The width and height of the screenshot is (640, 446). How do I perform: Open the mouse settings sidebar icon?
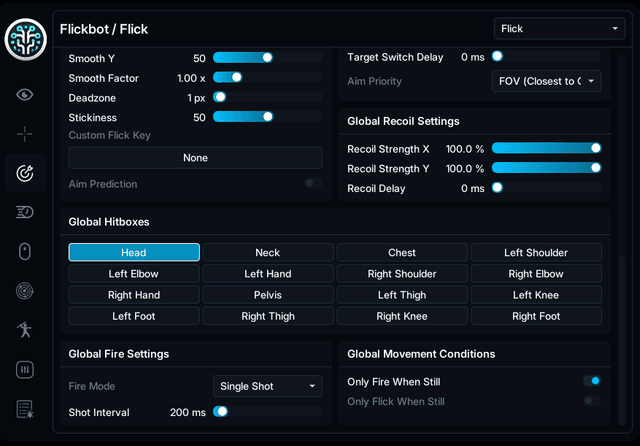coord(25,251)
